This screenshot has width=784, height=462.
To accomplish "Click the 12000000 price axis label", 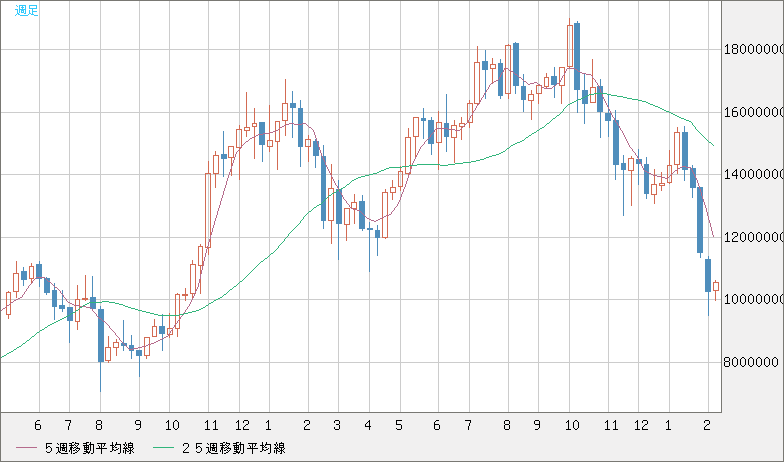I will (x=754, y=237).
